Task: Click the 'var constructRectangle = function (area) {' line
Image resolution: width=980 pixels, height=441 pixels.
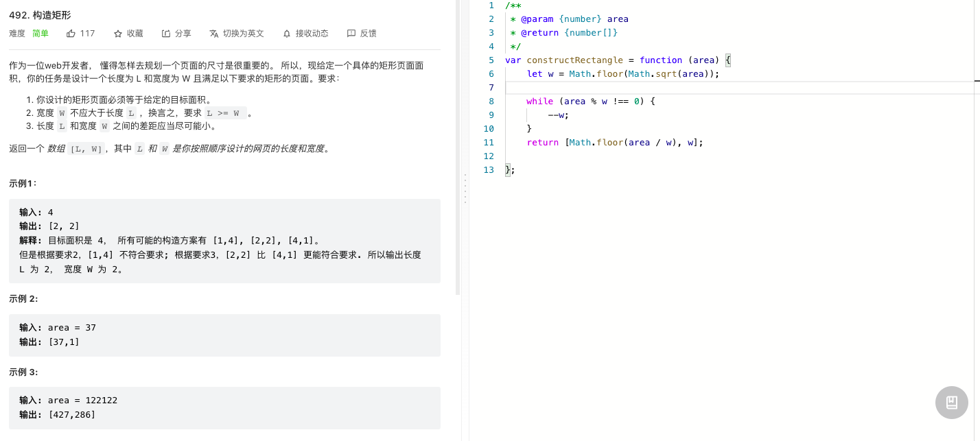Action: click(618, 60)
